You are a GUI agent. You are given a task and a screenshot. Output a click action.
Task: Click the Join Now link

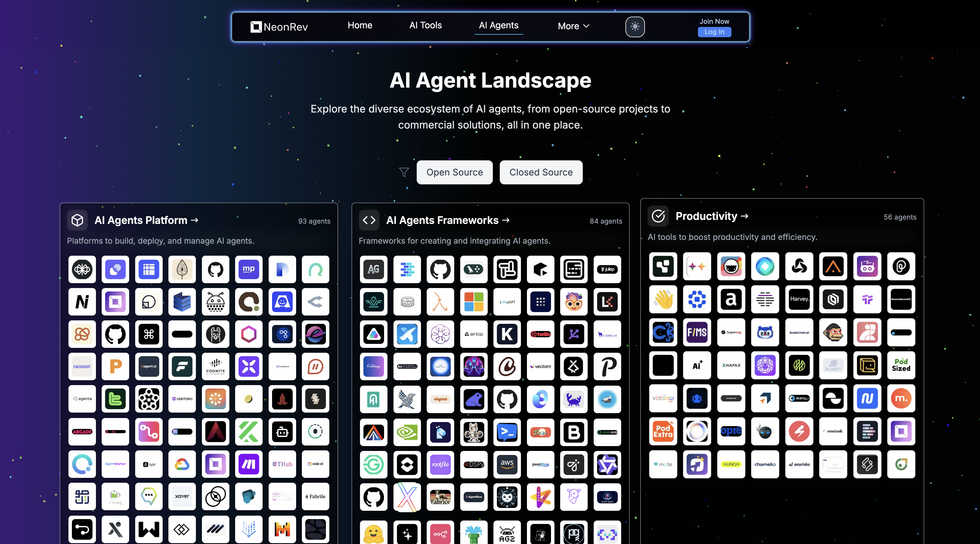(714, 21)
